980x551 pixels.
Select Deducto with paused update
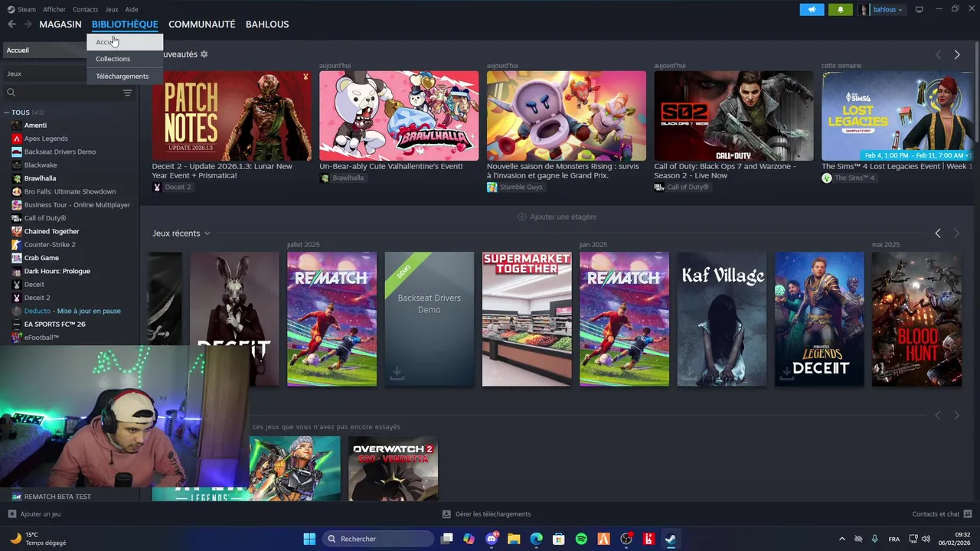[72, 311]
